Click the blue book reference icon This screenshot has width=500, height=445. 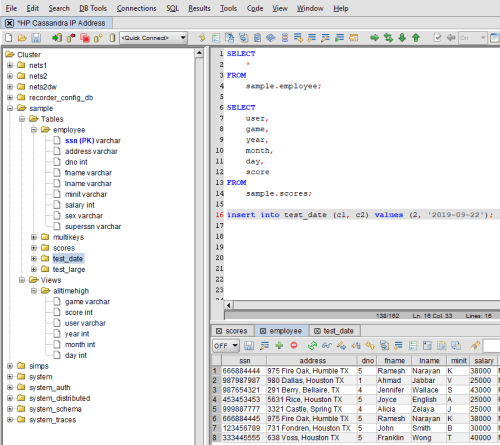271,38
